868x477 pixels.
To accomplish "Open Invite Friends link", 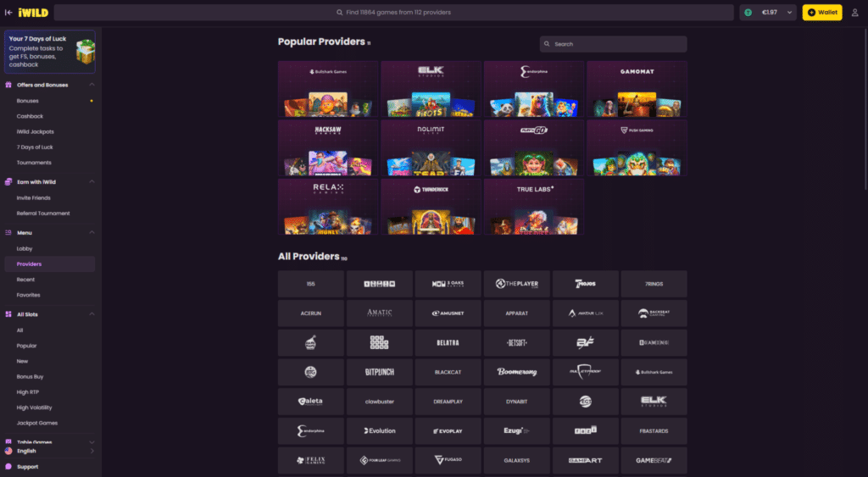I will (x=33, y=197).
